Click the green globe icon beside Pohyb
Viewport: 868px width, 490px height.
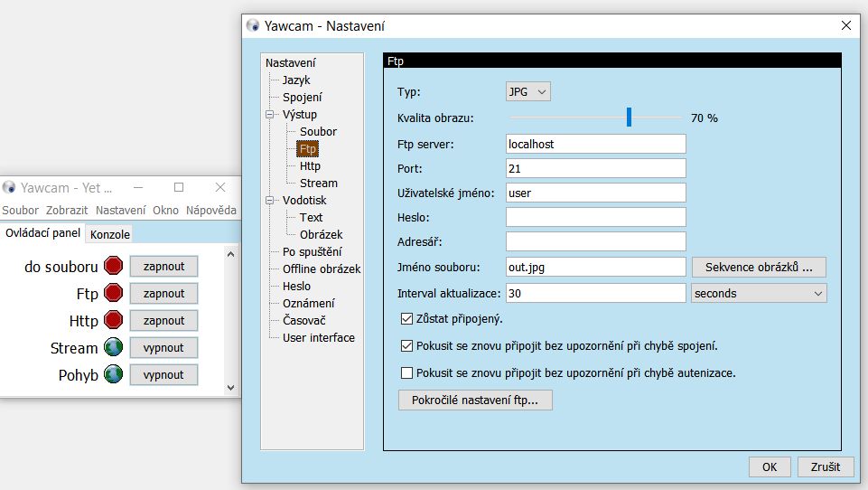[x=113, y=374]
